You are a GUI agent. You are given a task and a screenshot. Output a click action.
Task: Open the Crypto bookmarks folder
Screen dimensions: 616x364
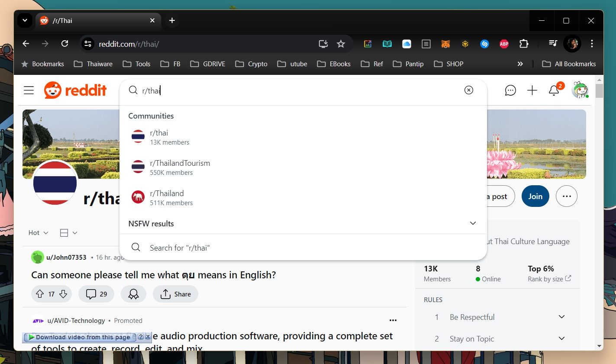[x=251, y=64]
